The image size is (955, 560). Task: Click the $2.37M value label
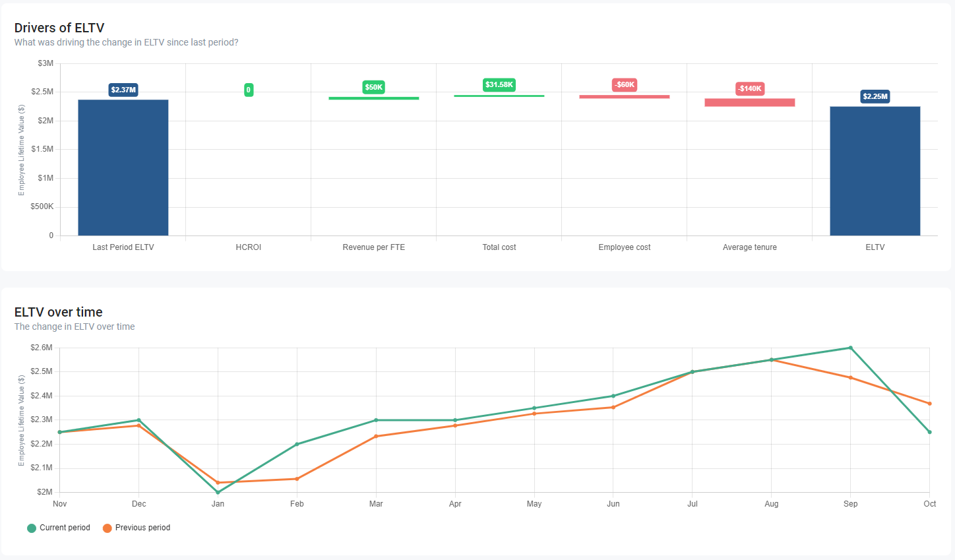(123, 90)
